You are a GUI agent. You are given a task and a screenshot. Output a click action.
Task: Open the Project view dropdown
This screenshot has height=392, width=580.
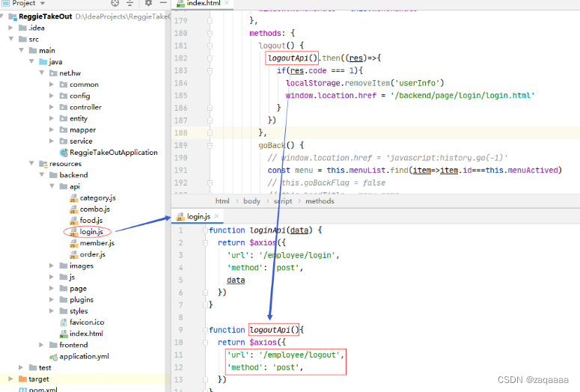43,3
